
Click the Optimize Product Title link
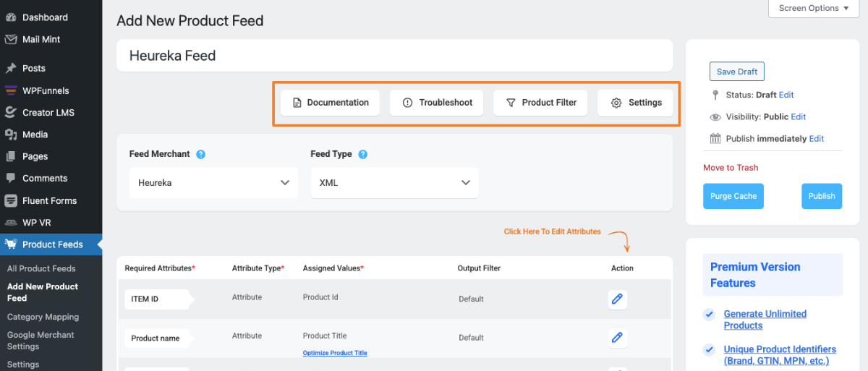click(x=335, y=353)
